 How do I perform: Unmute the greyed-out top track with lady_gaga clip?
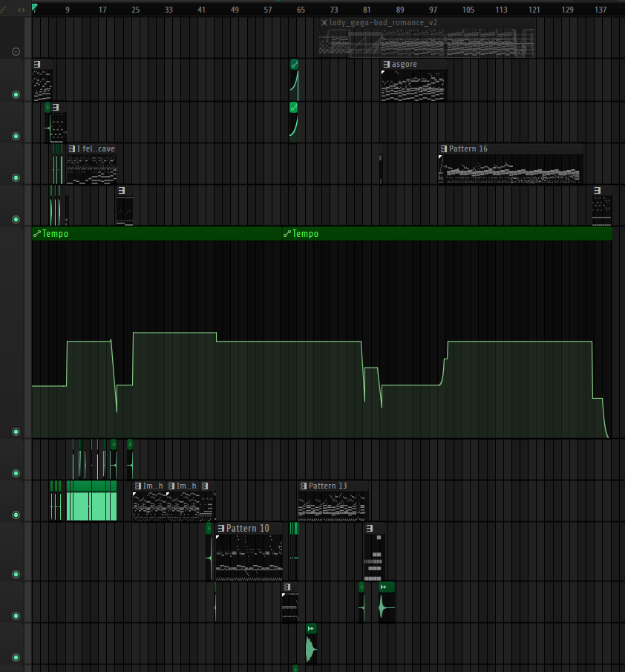coord(16,52)
